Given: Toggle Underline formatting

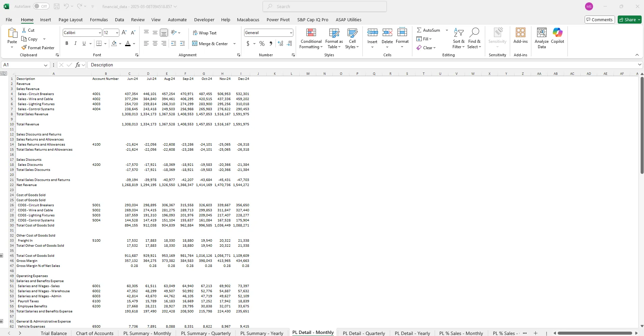Looking at the screenshot, I should point(84,43).
